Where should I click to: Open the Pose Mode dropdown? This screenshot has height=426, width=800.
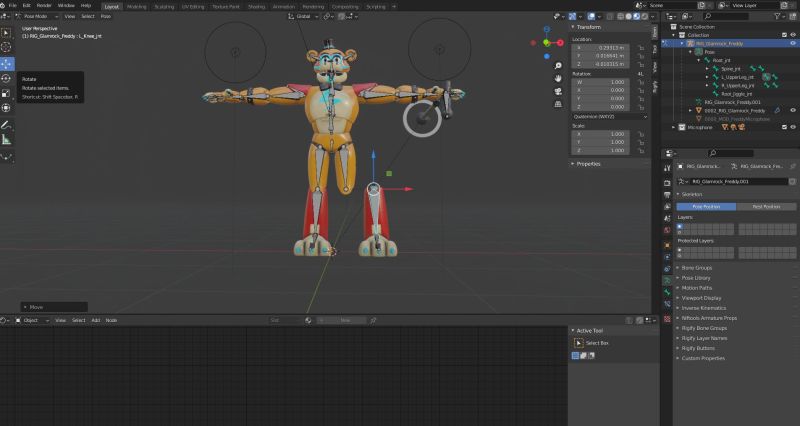[x=36, y=16]
